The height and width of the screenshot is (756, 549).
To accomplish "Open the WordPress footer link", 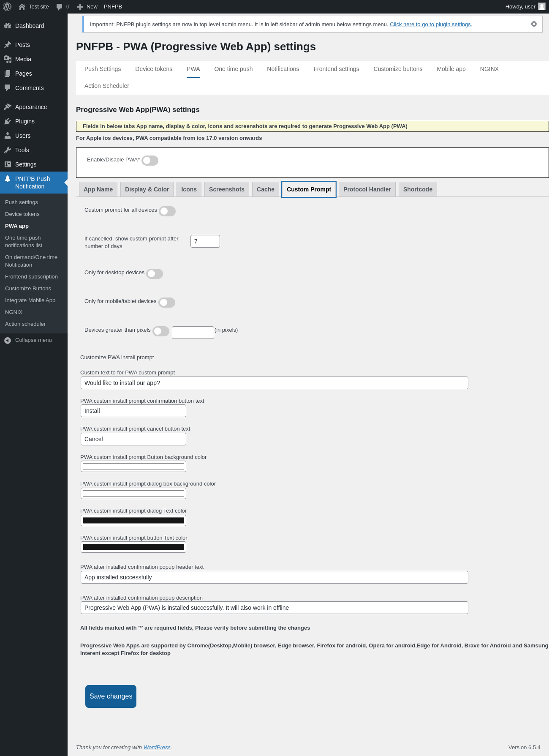I will coord(157,748).
